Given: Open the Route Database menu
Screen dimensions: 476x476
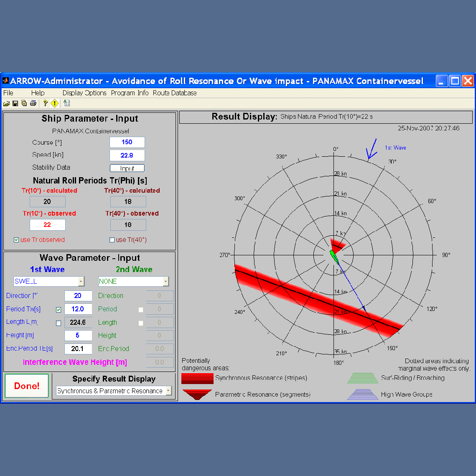Looking at the screenshot, I should 175,93.
